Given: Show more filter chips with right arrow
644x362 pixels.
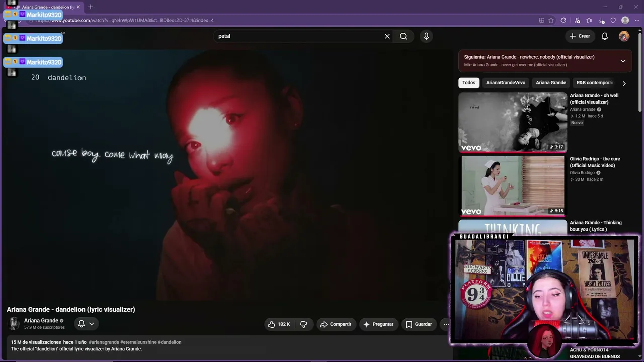Looking at the screenshot, I should [x=624, y=83].
